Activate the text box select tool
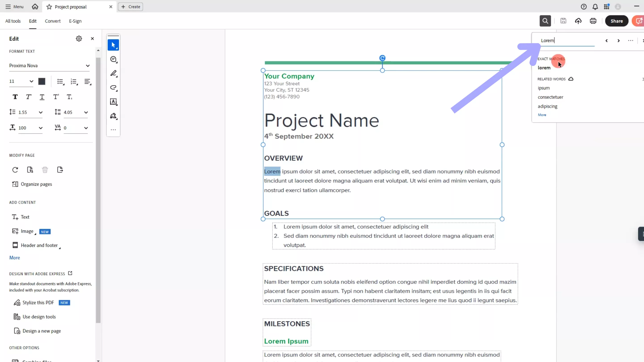This screenshot has height=362, width=644. tap(113, 102)
